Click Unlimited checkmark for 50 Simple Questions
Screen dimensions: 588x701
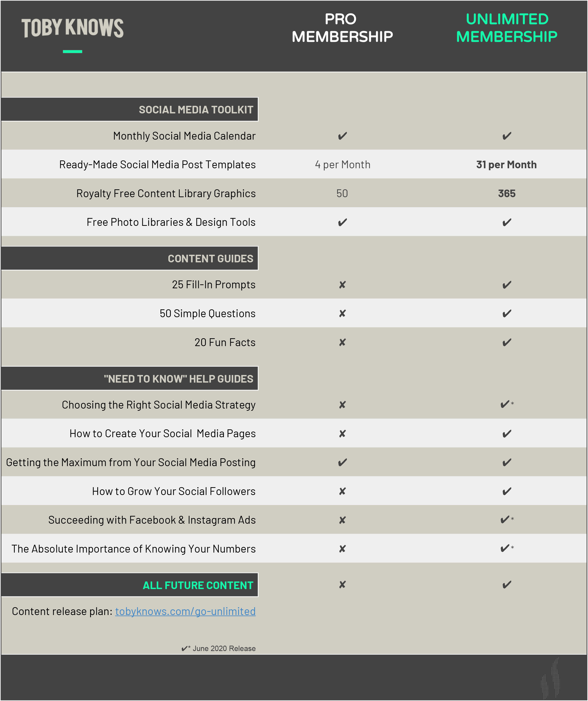point(506,314)
